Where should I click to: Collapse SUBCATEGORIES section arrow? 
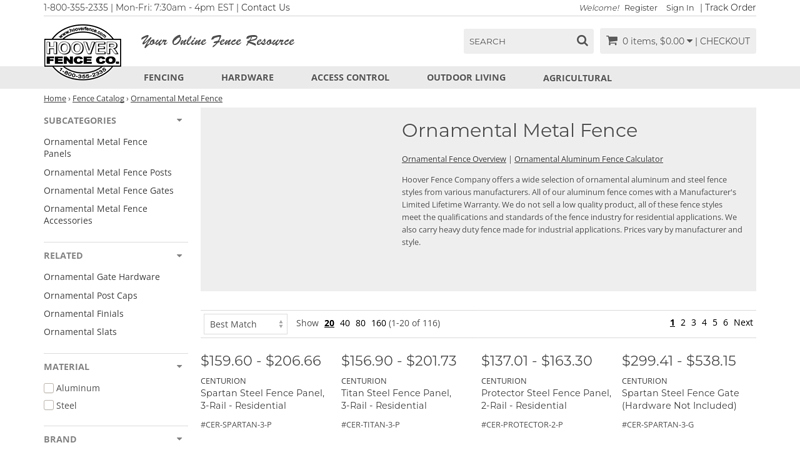point(179,120)
